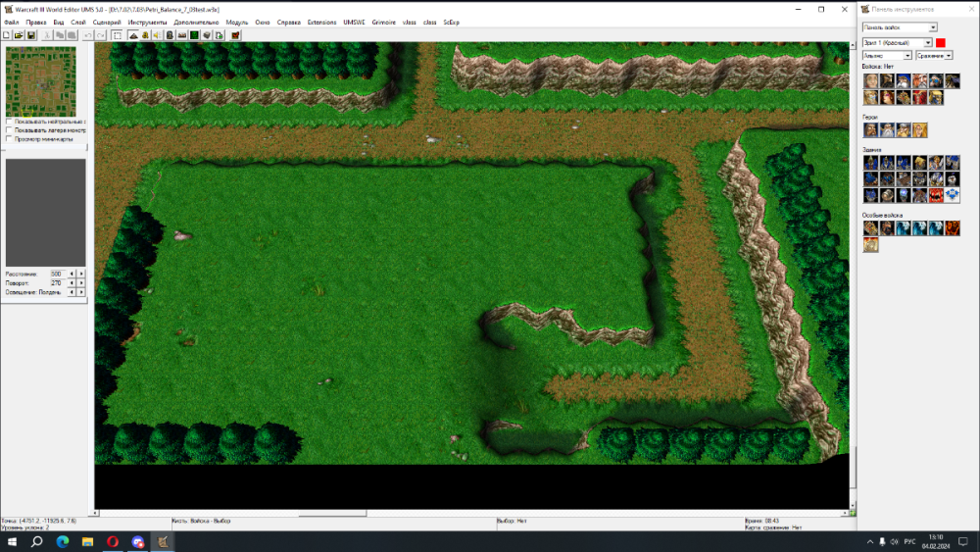980x552 pixels.
Task: Click the Opera browser icon in taskbar
Action: point(113,541)
